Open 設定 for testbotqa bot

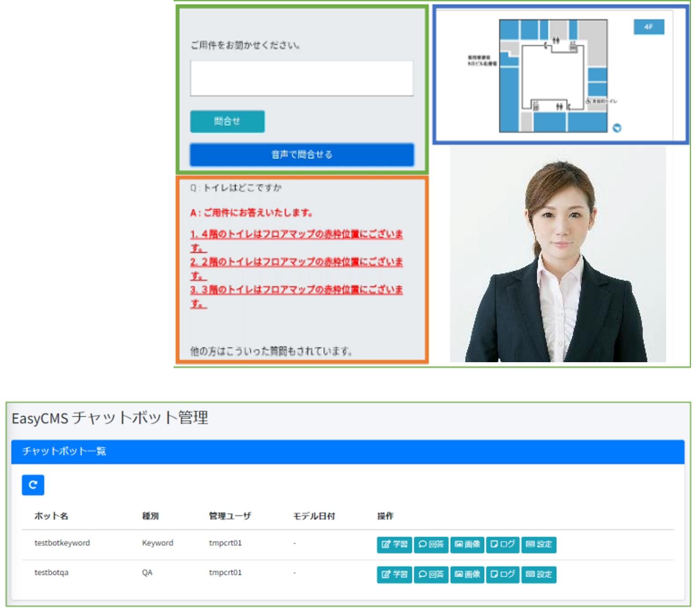[x=539, y=574]
